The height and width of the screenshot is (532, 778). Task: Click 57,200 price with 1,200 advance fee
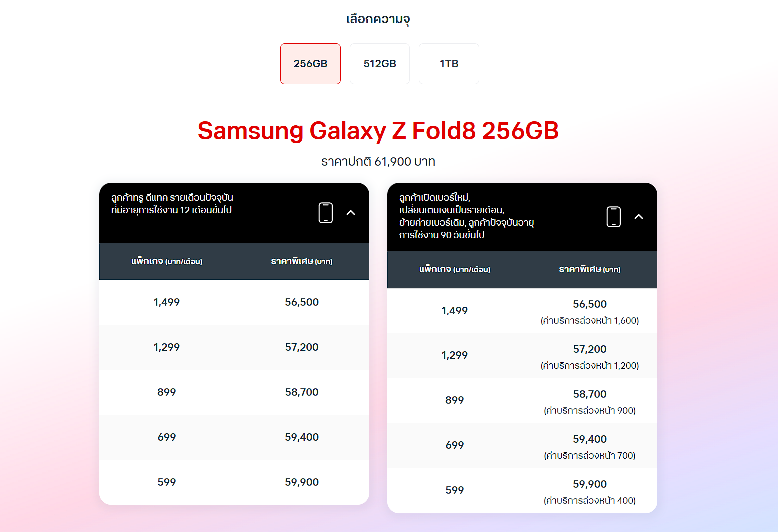590,349
